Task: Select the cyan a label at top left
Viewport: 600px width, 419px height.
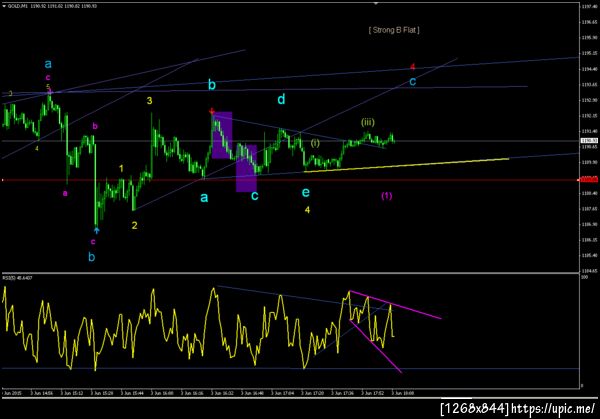Action: pyautogui.click(x=48, y=64)
